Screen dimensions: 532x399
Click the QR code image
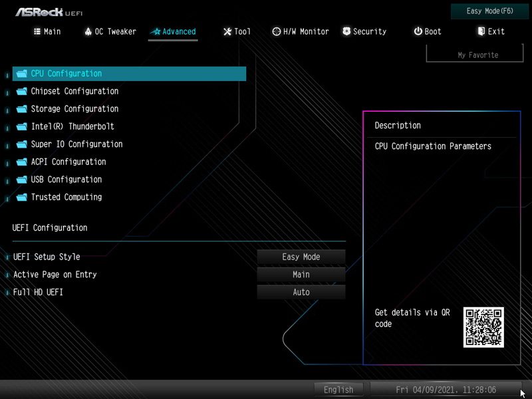click(483, 327)
